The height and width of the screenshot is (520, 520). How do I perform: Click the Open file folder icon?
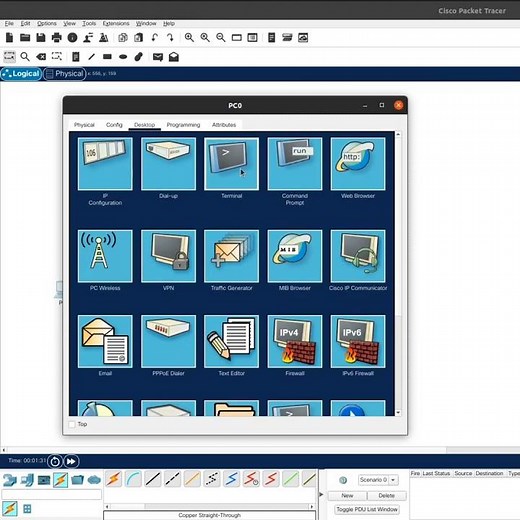(x=25, y=38)
